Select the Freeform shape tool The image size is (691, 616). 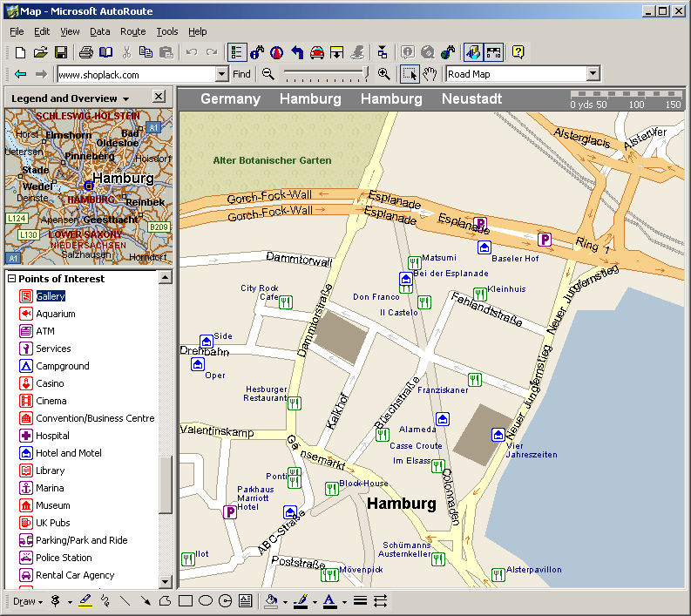click(x=166, y=601)
